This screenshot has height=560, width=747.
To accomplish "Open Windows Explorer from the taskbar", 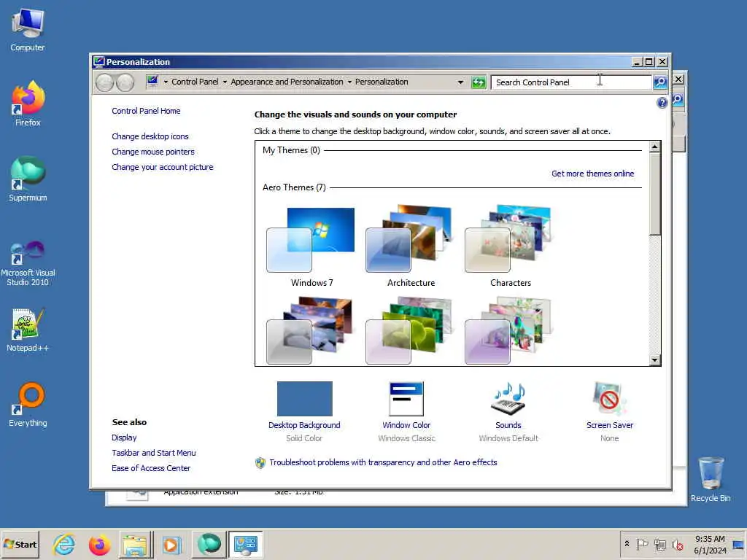I will click(135, 544).
